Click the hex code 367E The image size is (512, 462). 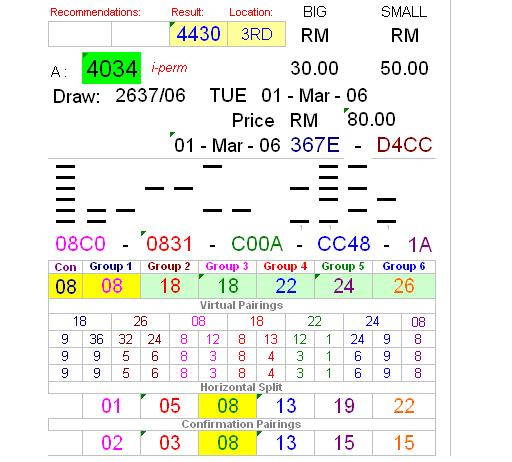click(315, 145)
